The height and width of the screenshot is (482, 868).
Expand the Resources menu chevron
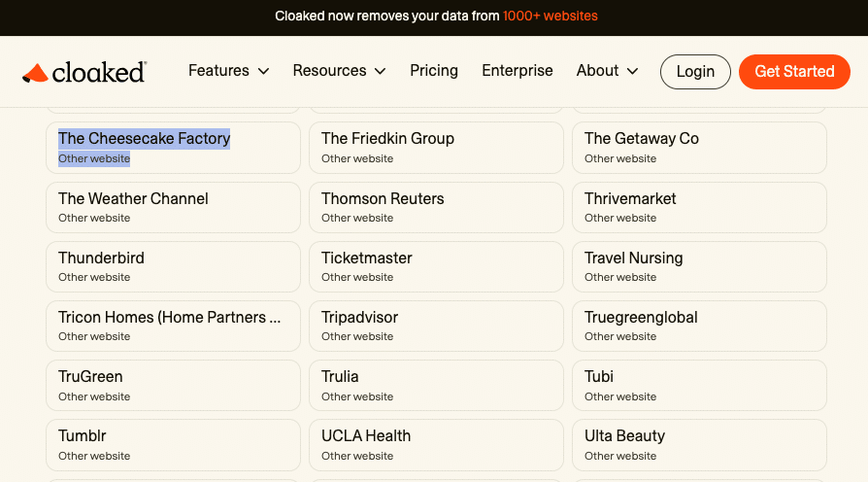pyautogui.click(x=381, y=72)
